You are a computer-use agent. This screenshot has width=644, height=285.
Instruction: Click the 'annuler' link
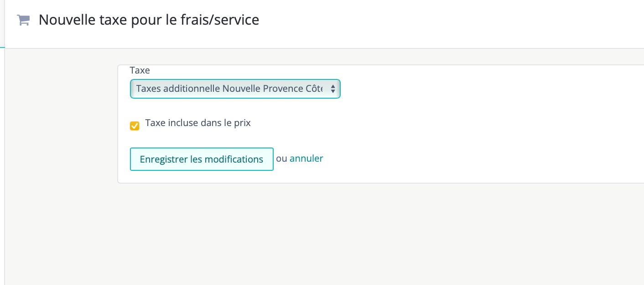(x=306, y=158)
